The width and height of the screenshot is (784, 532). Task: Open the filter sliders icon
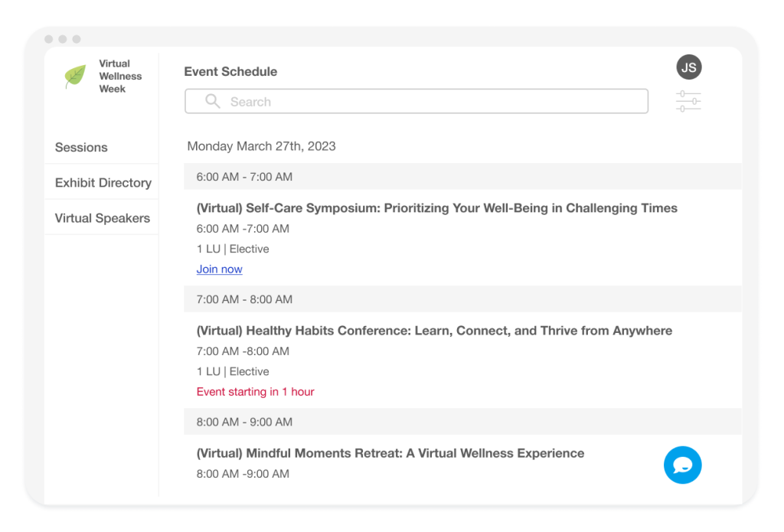click(688, 102)
